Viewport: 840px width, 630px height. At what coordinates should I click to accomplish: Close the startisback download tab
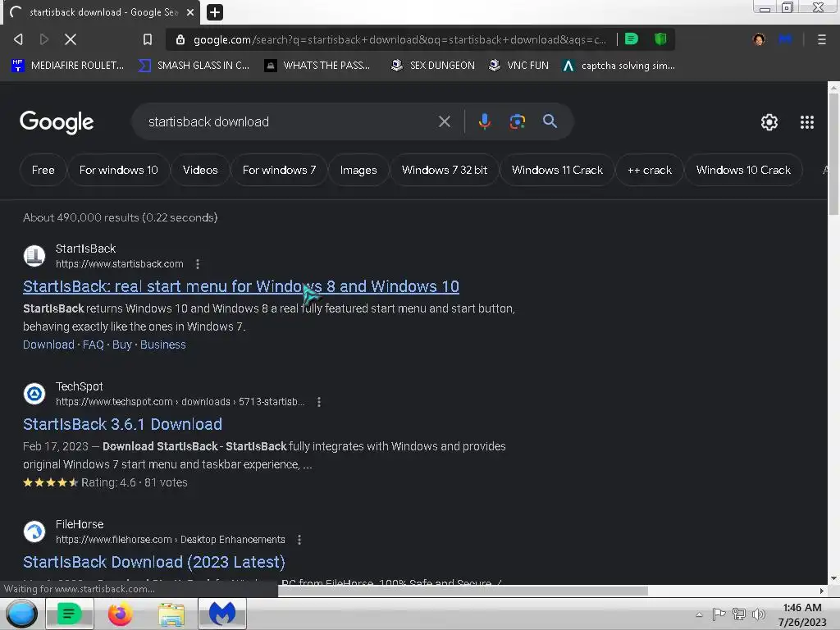[x=190, y=11]
